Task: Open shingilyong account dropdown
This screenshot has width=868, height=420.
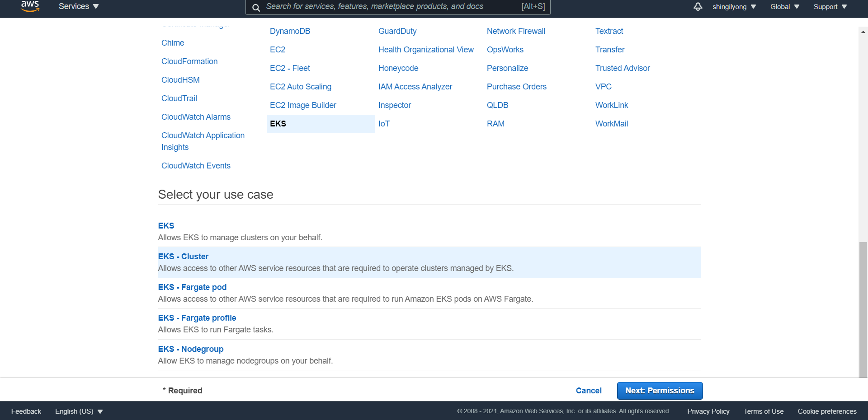Action: [734, 7]
